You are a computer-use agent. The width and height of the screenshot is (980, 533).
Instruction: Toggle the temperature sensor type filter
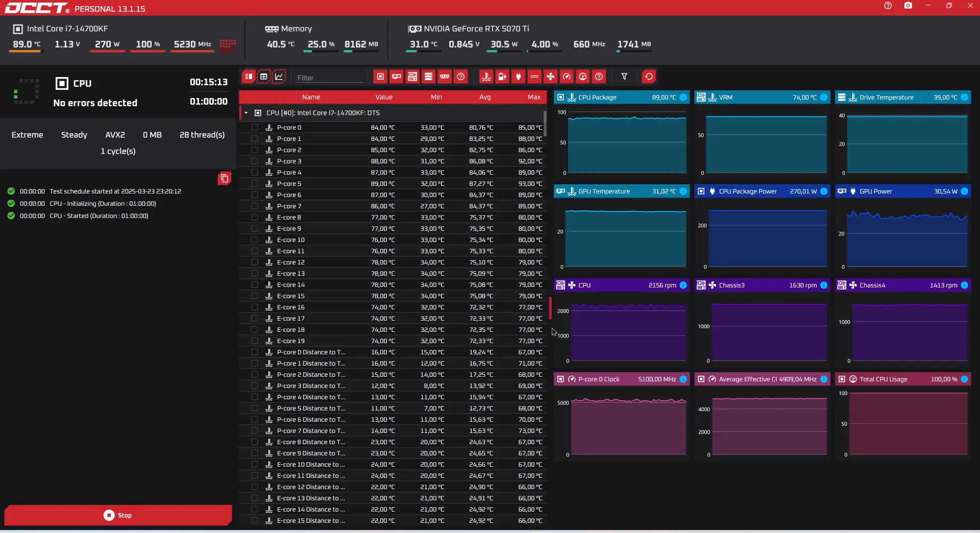point(486,77)
